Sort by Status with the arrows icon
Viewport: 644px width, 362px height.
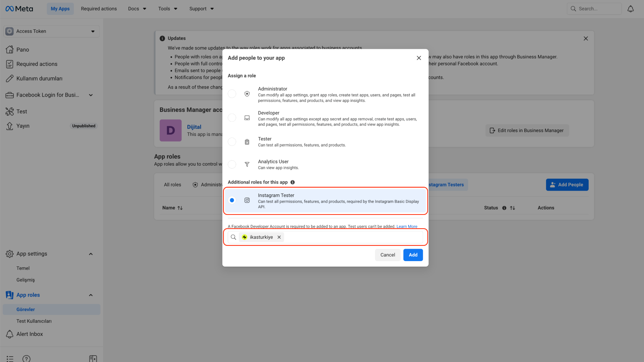(x=513, y=208)
